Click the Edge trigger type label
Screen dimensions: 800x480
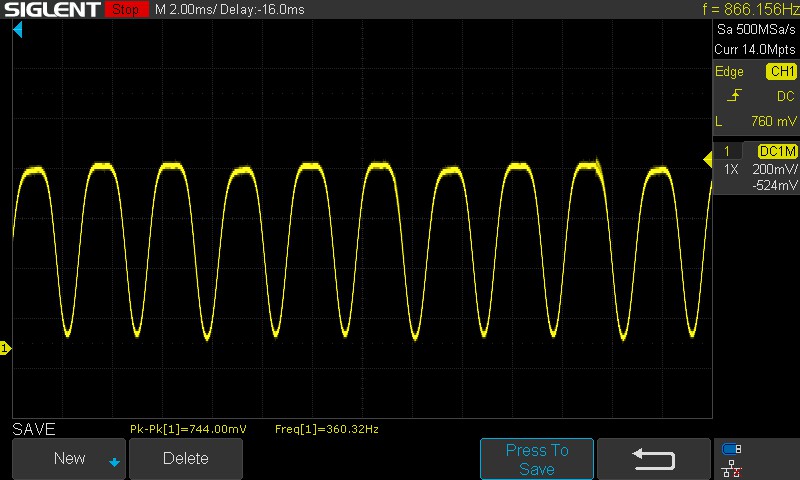(x=729, y=71)
